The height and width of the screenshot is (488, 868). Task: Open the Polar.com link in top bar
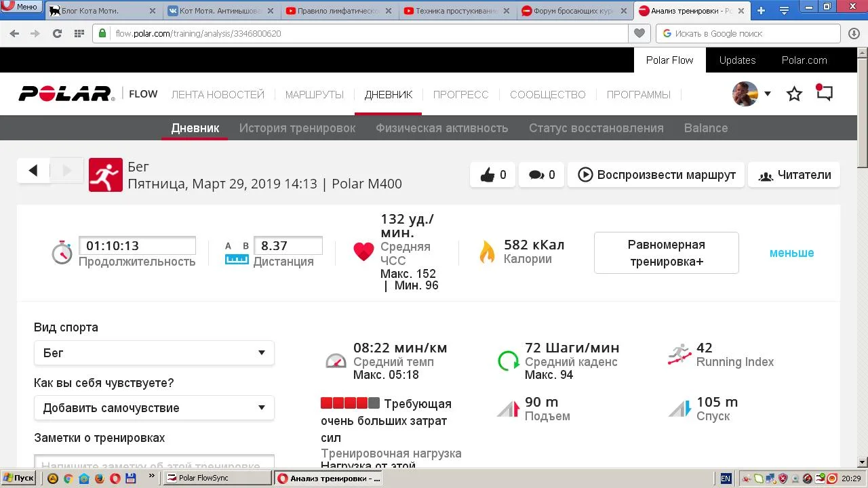[x=804, y=60]
